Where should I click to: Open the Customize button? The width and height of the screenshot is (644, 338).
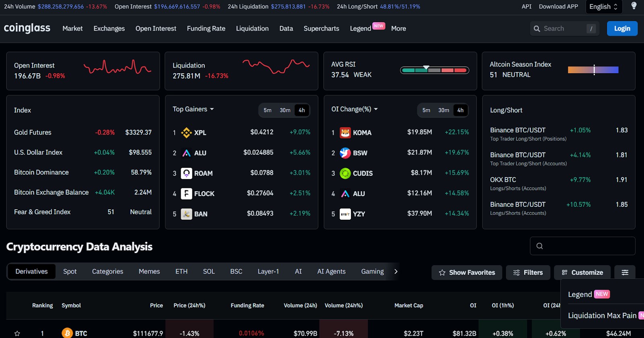(x=582, y=272)
